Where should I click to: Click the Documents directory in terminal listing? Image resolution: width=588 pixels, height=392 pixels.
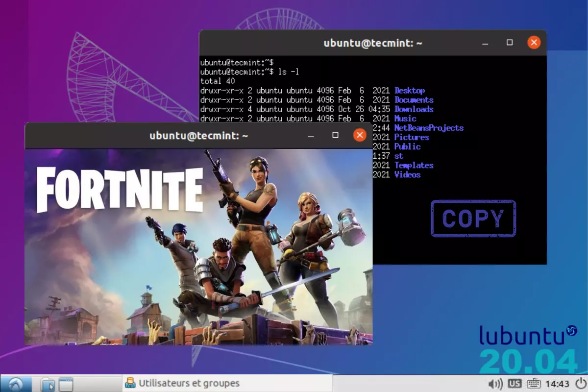click(414, 100)
